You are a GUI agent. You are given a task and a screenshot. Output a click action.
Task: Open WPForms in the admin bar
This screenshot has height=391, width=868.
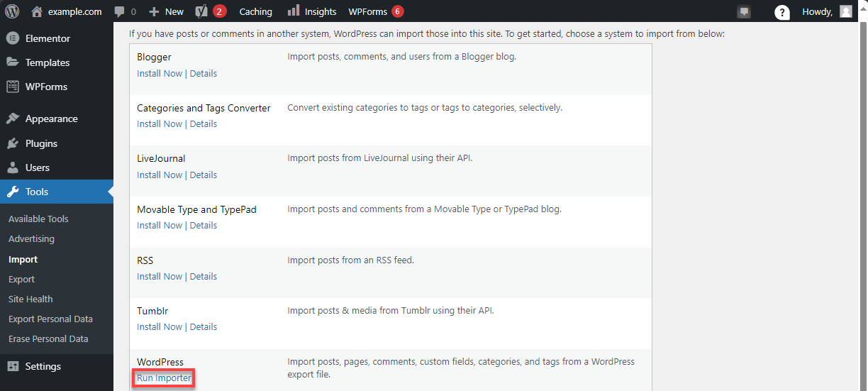[x=367, y=11]
